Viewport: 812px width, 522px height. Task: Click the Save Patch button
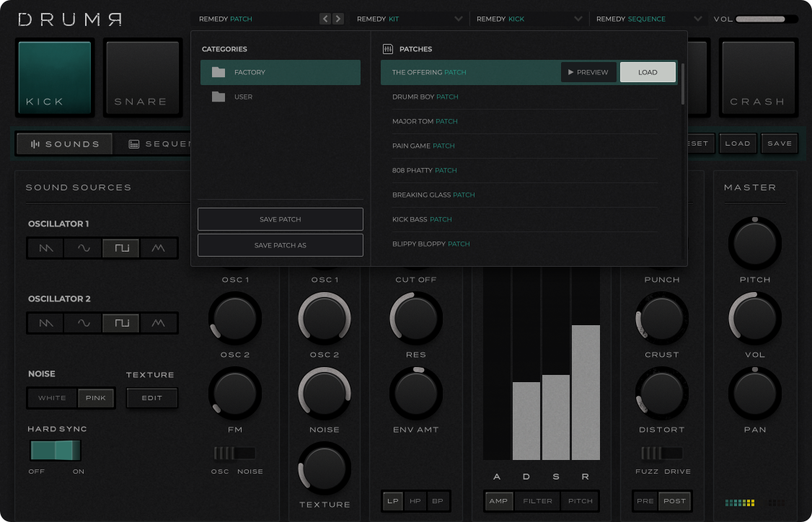pos(280,219)
